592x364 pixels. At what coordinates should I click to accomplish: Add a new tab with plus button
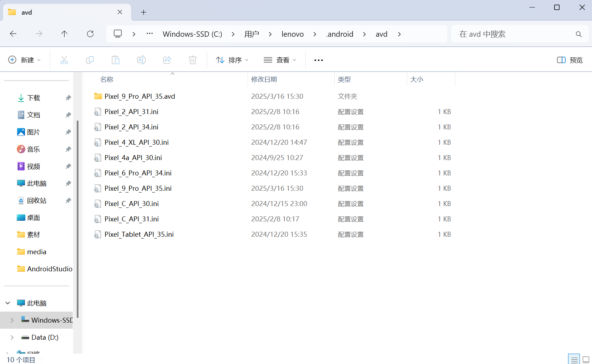coord(143,12)
